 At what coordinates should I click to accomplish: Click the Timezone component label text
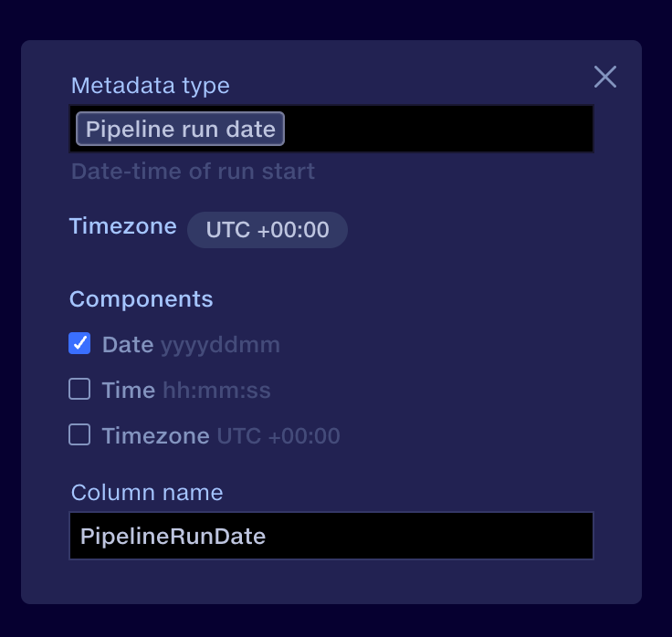click(x=155, y=436)
